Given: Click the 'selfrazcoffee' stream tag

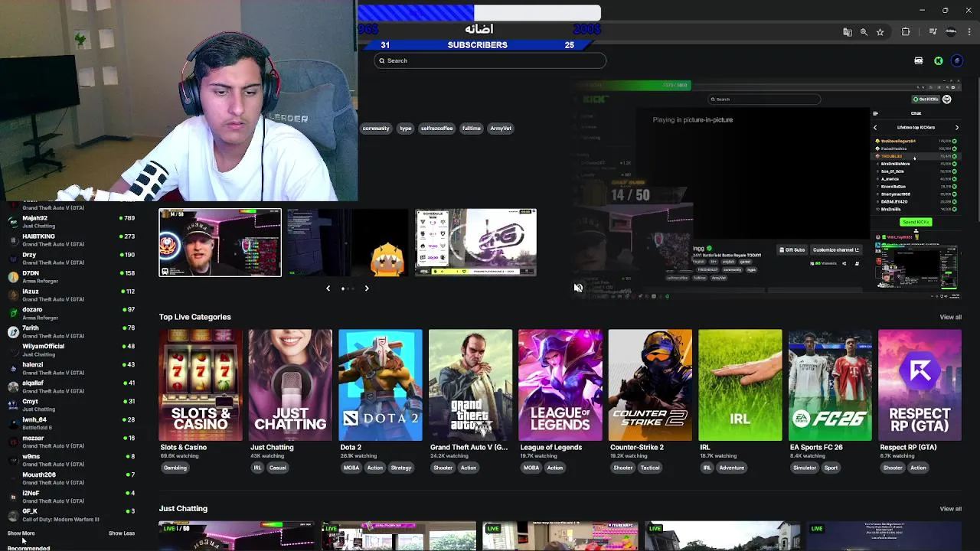Looking at the screenshot, I should pyautogui.click(x=437, y=129).
